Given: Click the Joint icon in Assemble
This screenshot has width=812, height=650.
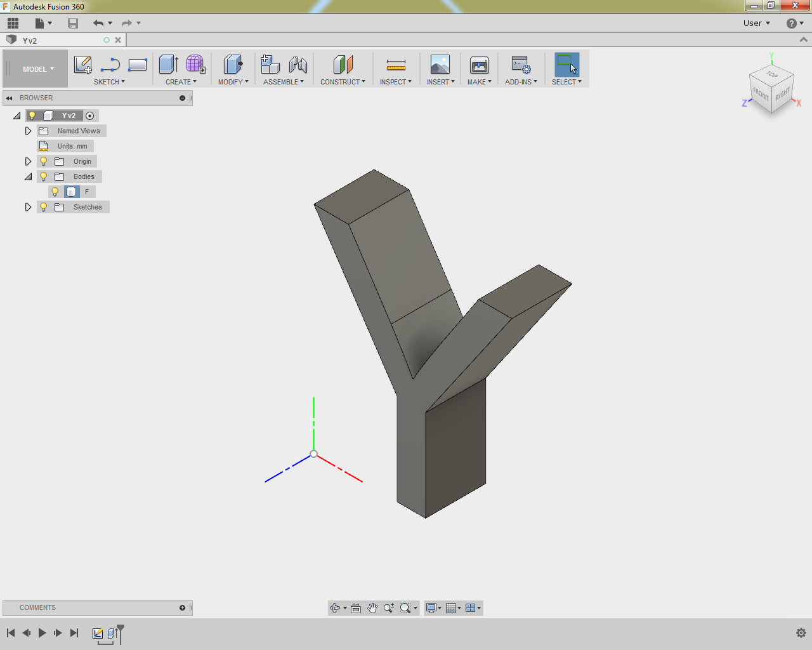Looking at the screenshot, I should [x=298, y=65].
